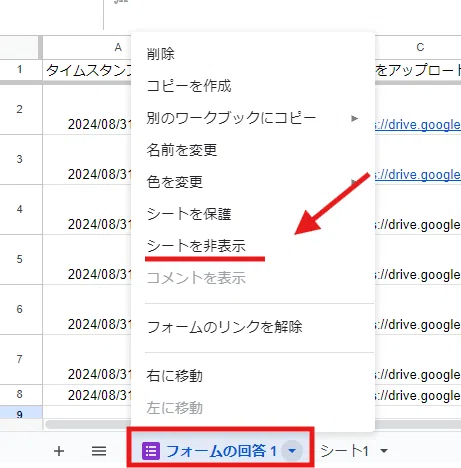Click drive.google cell in row 4

[418, 210]
